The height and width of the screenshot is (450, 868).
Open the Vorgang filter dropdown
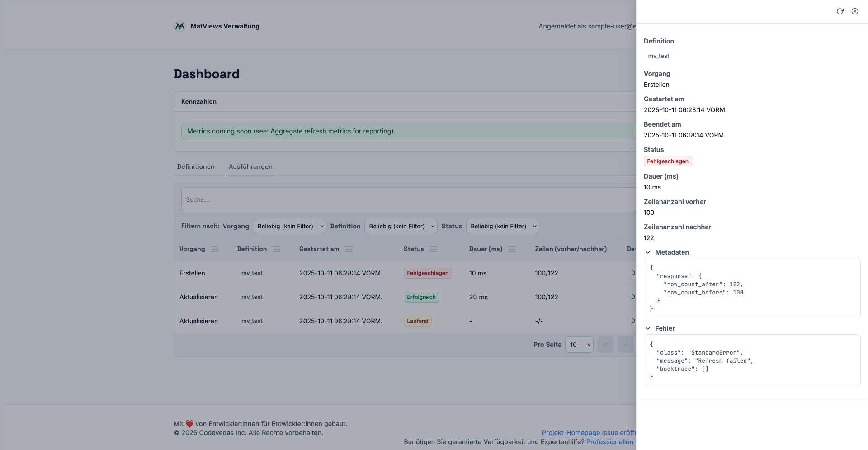pos(289,226)
